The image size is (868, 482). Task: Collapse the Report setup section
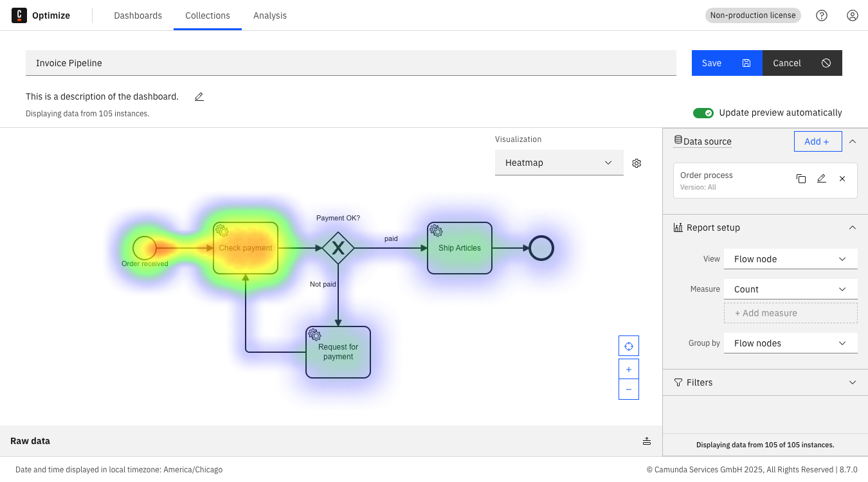[853, 227]
